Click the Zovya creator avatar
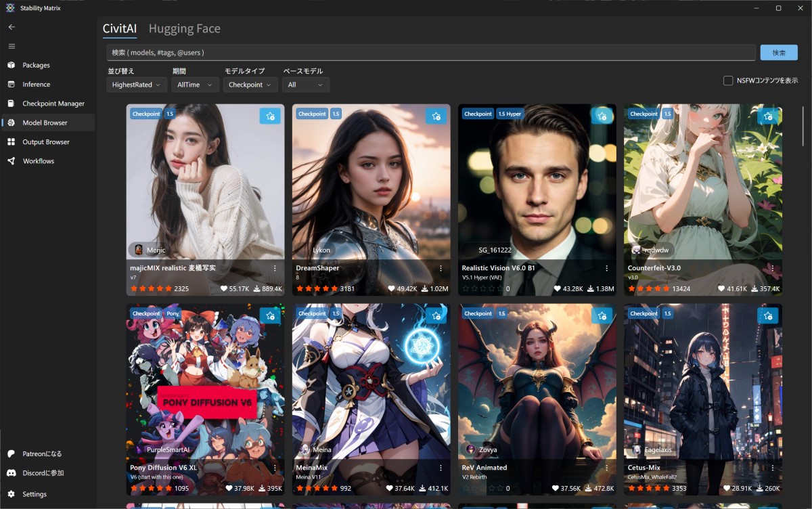 coord(471,449)
